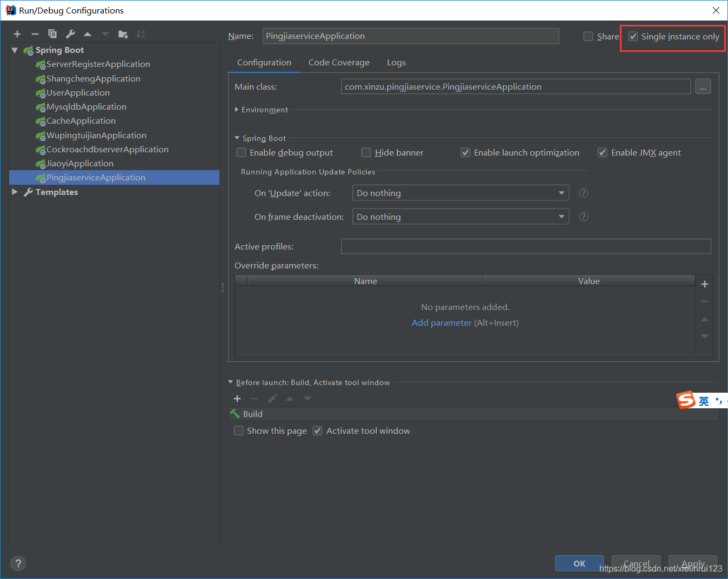Click the help icon next to On frame deactivation
The height and width of the screenshot is (579, 728).
(584, 217)
